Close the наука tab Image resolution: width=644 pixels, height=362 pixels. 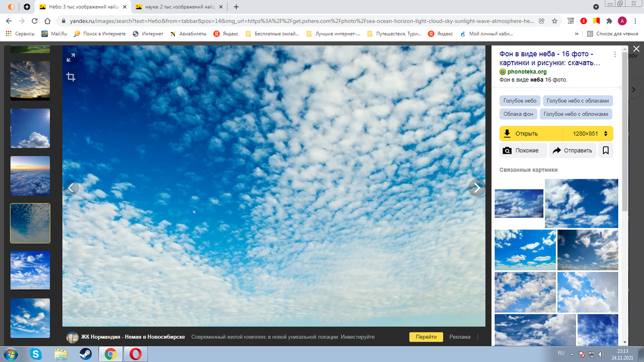(x=221, y=7)
